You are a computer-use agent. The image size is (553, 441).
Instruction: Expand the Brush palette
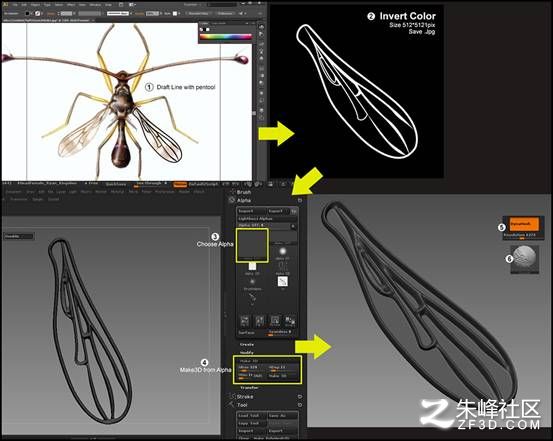coord(244,192)
